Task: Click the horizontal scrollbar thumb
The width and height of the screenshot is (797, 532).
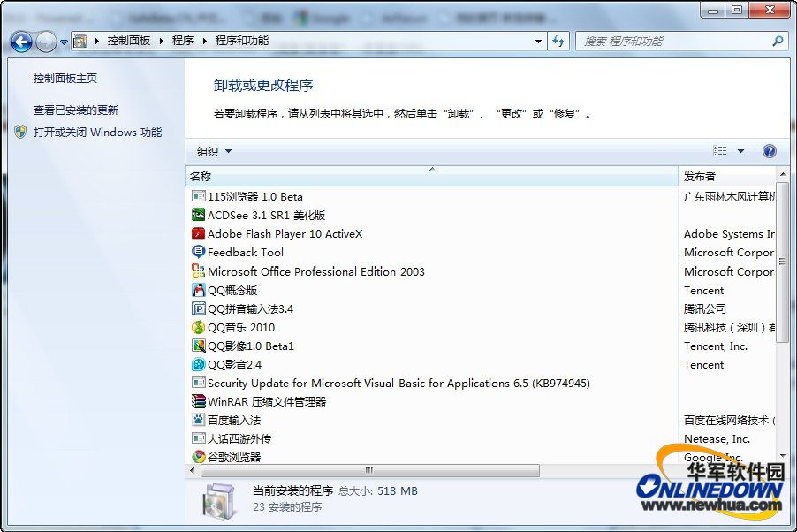Action: [370, 470]
